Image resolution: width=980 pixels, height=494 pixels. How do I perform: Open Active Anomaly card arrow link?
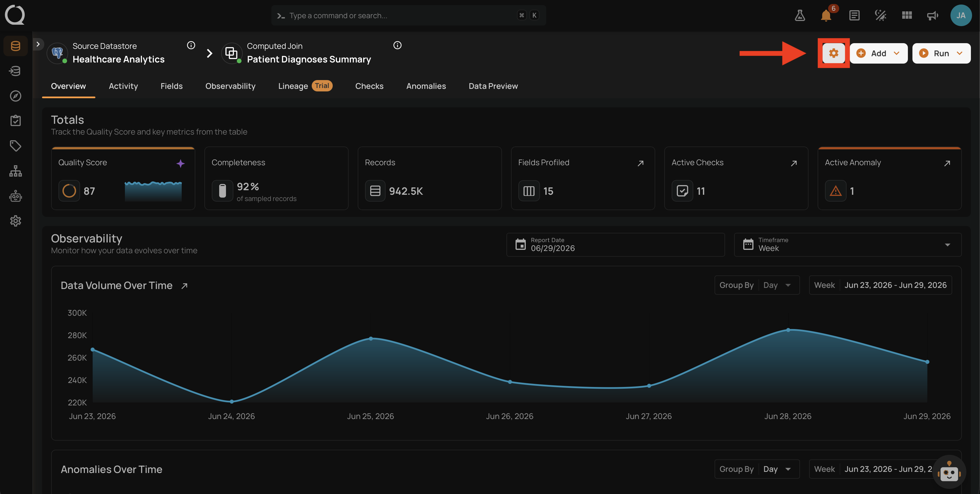pos(947,163)
